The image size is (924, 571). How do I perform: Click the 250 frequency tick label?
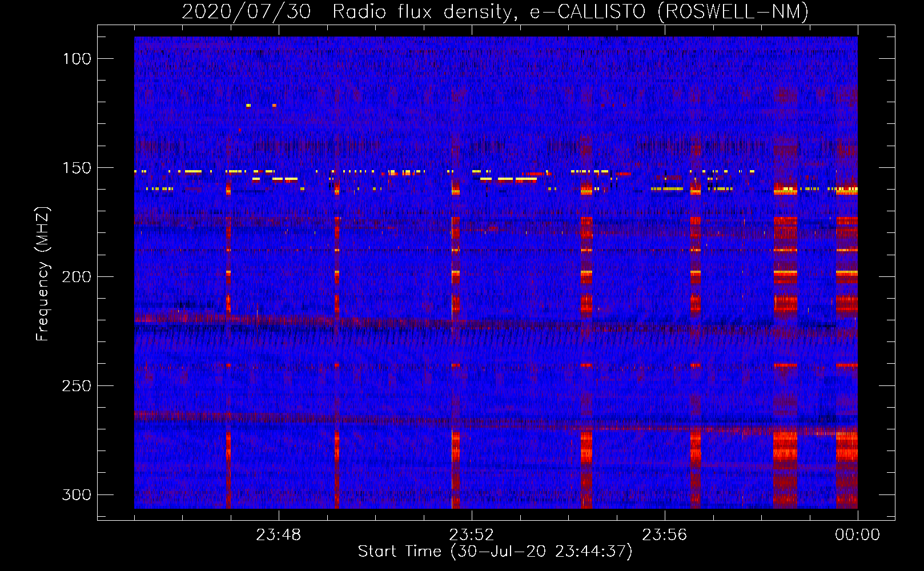click(x=77, y=386)
